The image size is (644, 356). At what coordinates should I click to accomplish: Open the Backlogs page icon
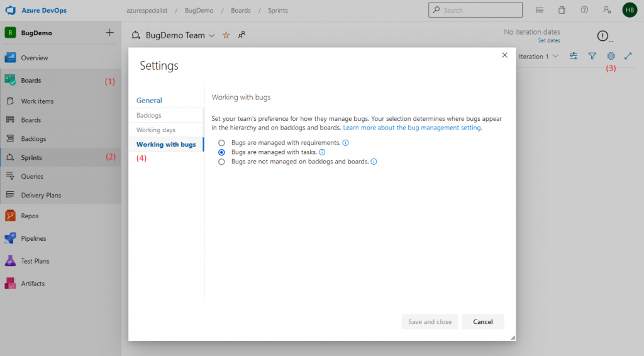[x=10, y=139]
